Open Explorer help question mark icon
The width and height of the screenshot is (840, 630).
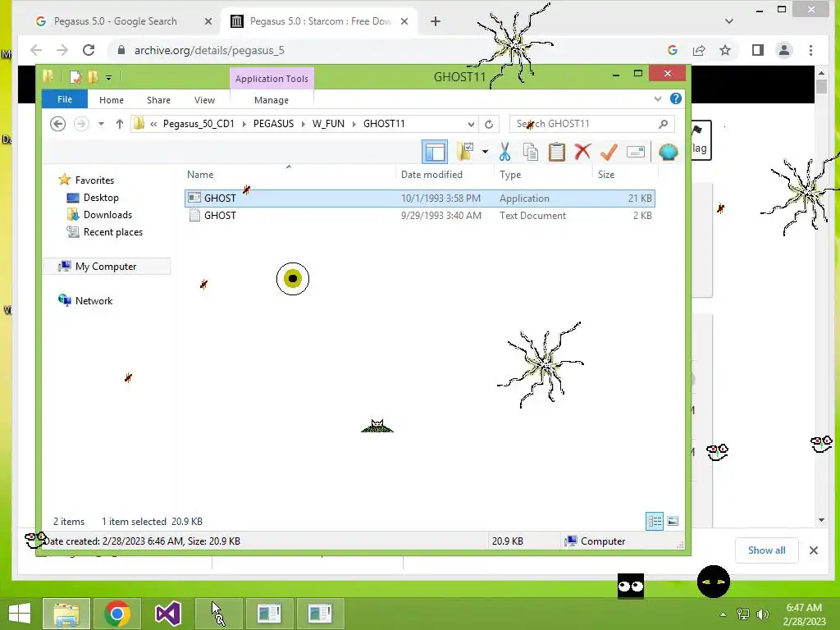pos(676,98)
